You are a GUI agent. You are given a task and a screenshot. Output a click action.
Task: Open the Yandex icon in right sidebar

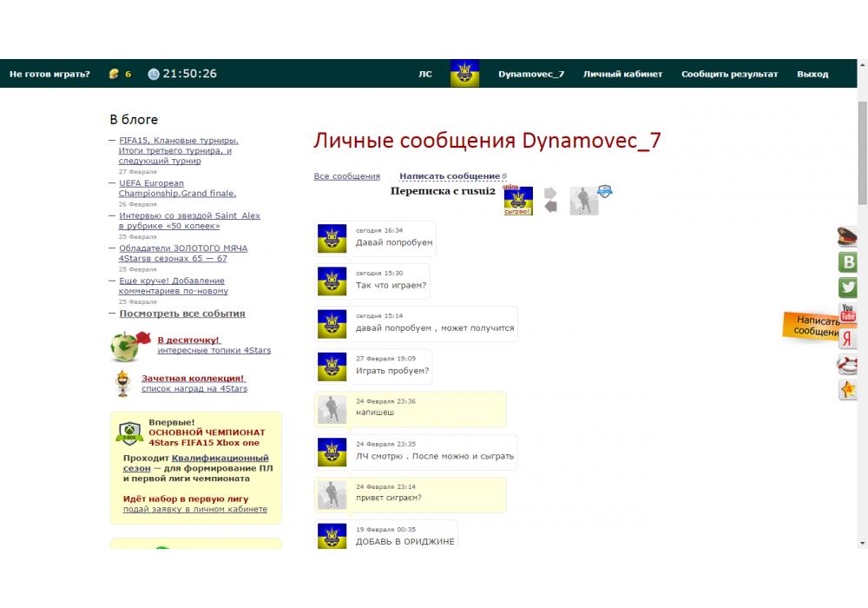coord(848,340)
